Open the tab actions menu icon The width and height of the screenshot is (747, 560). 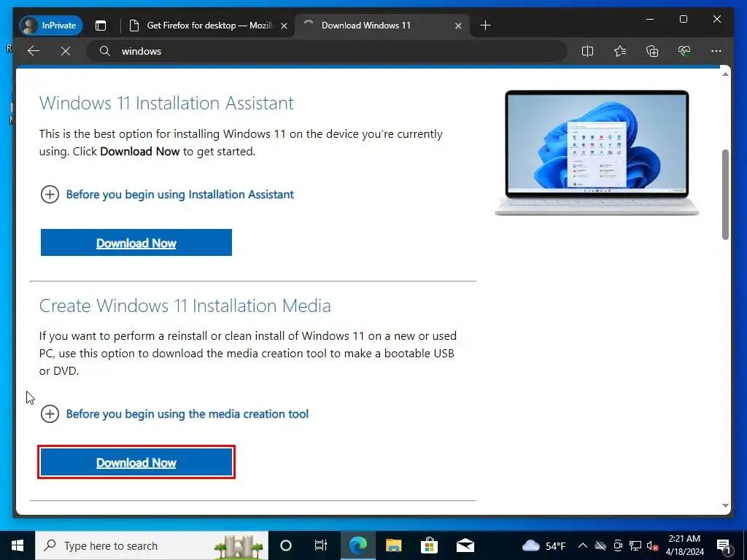(101, 26)
